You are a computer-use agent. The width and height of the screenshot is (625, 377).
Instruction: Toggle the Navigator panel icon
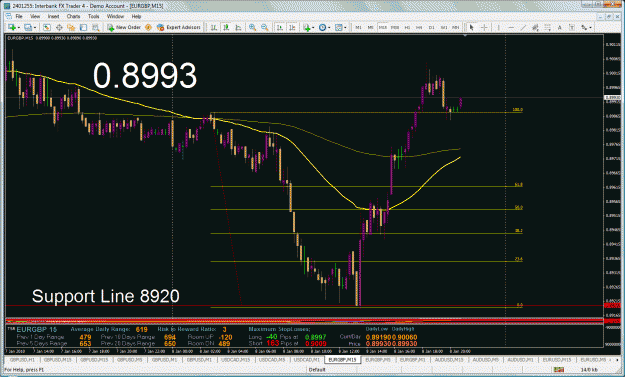coord(71,27)
